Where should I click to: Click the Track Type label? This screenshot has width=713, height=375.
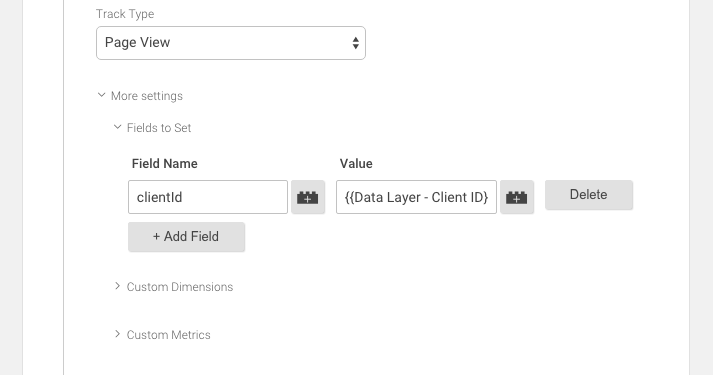(x=125, y=14)
